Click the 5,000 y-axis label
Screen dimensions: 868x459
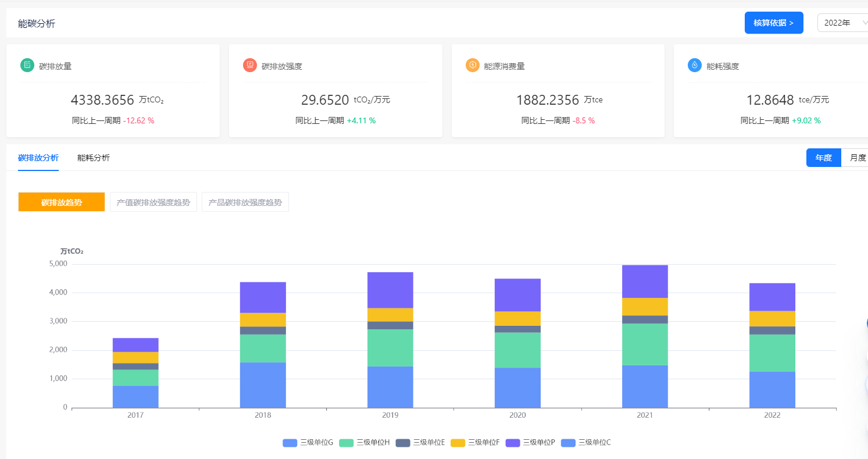click(x=58, y=264)
